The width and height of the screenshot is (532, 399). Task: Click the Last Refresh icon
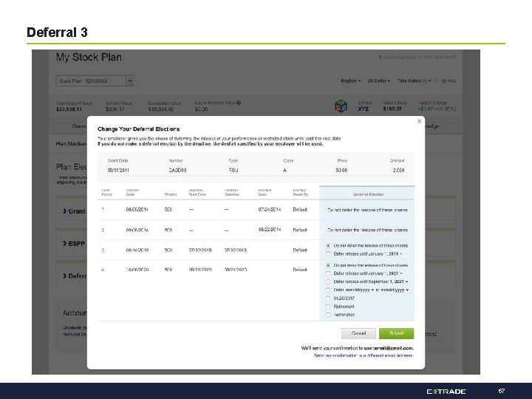point(381,58)
